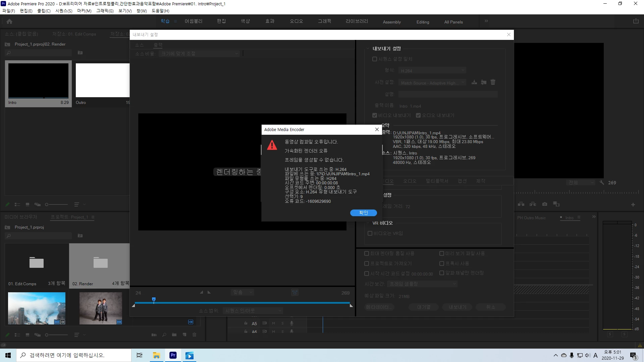Click the delete preset trash icon
Viewport: 644px width, 362px height.
point(493,82)
